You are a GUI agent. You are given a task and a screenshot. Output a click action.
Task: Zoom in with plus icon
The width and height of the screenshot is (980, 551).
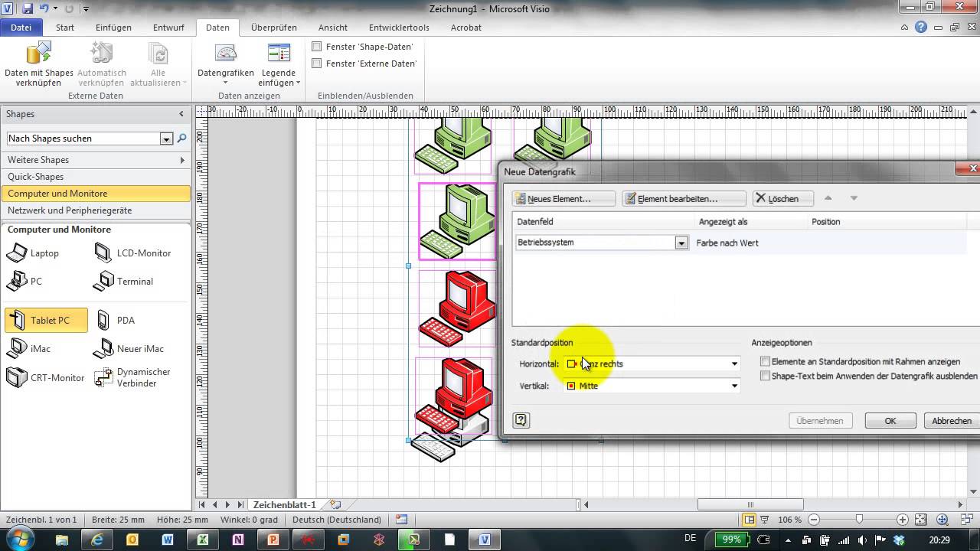coord(903,520)
